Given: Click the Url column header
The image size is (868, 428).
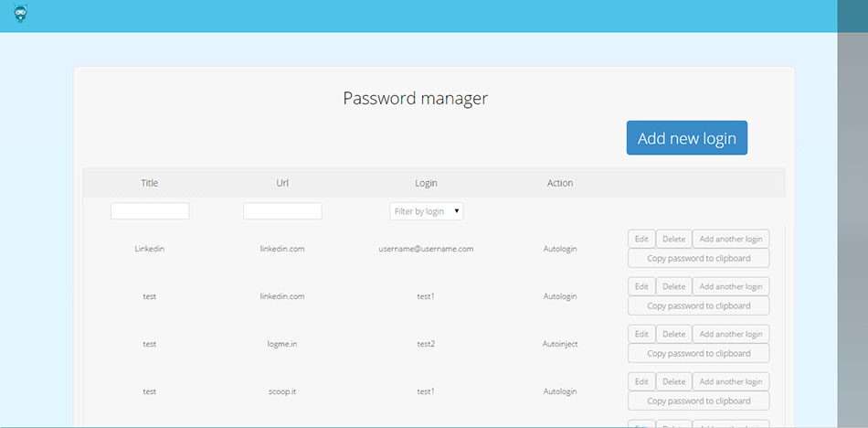Looking at the screenshot, I should (x=282, y=183).
